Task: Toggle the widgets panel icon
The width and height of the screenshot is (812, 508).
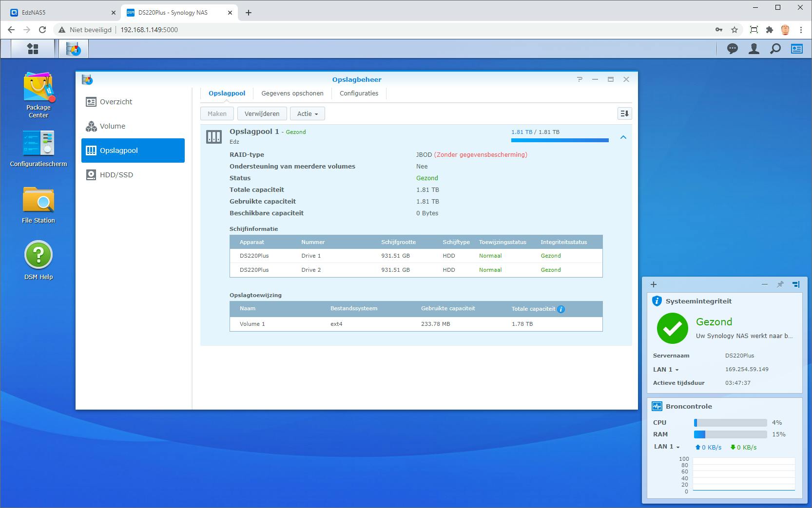Action: click(797, 49)
